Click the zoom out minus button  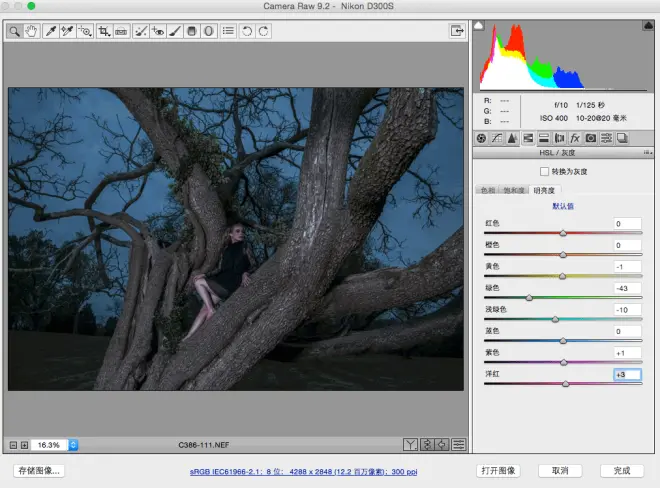tap(13, 445)
